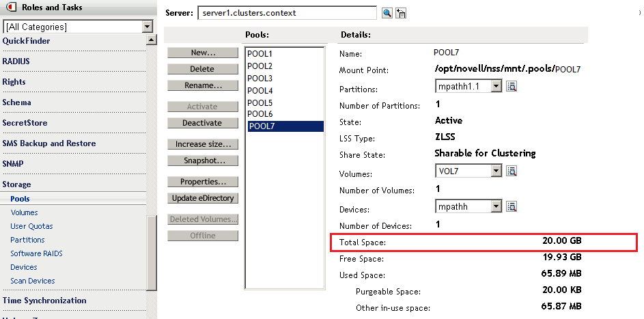Click the server search magnifier icon

(x=387, y=13)
